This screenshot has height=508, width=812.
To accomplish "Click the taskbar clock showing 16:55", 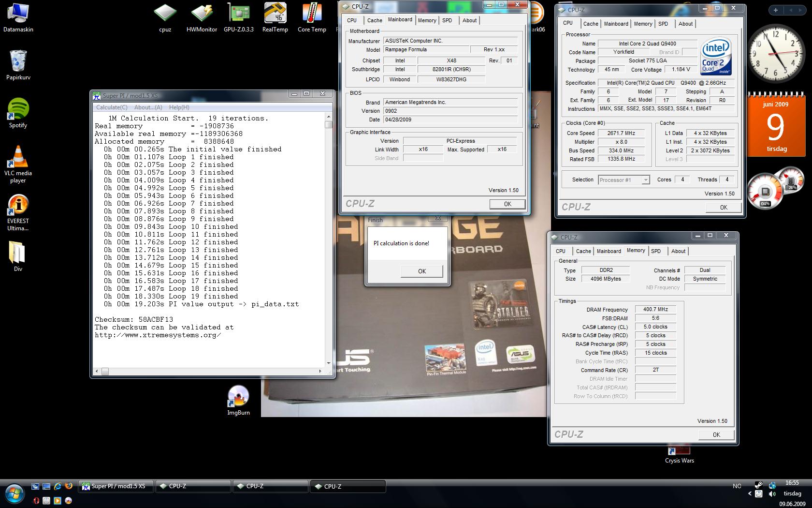I will coord(792,483).
